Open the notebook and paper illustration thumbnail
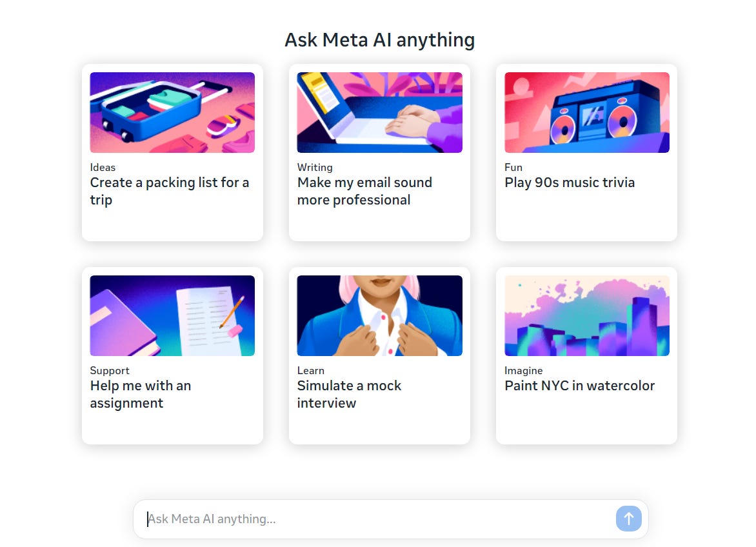The height and width of the screenshot is (547, 756). tap(172, 315)
